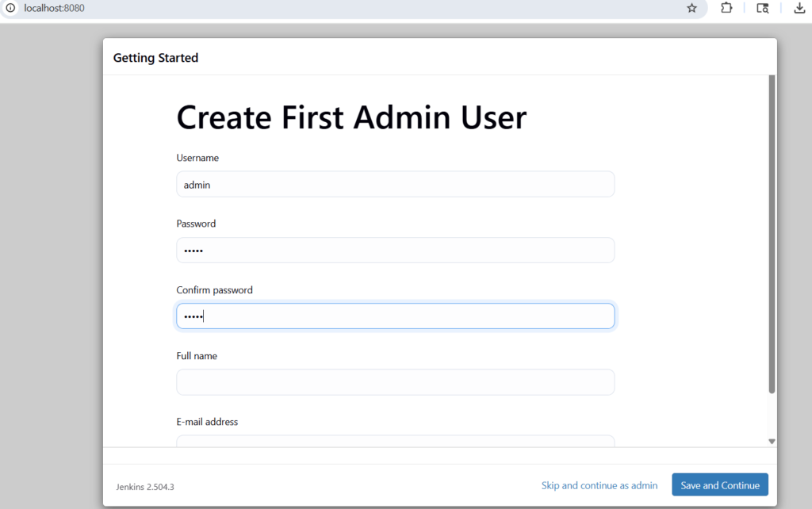Click the Jenkins 2.504.3 version label
Screen dimensions: 812x509
click(145, 487)
